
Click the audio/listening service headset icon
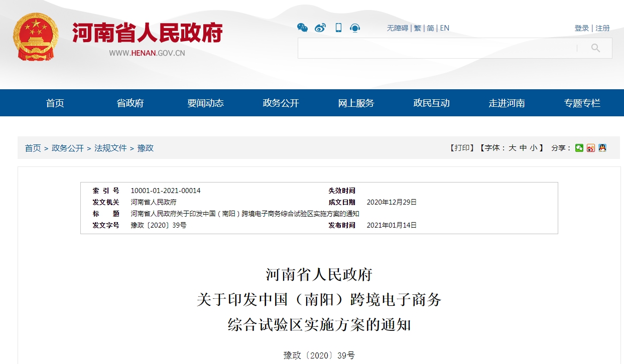(x=355, y=28)
